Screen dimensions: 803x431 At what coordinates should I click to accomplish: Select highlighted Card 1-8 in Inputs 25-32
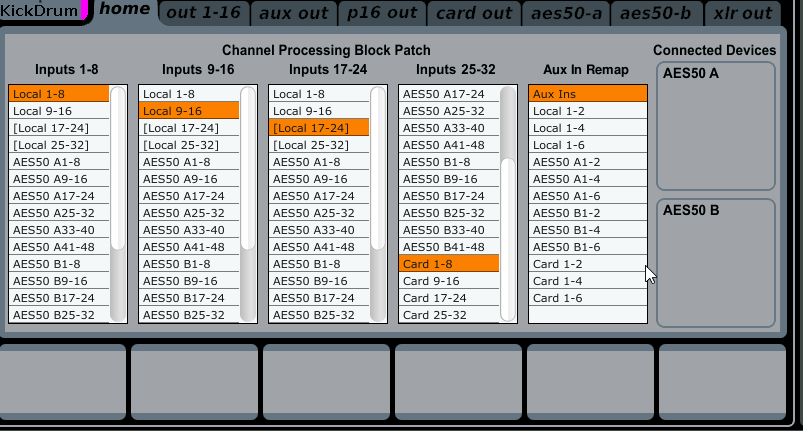[449, 264]
